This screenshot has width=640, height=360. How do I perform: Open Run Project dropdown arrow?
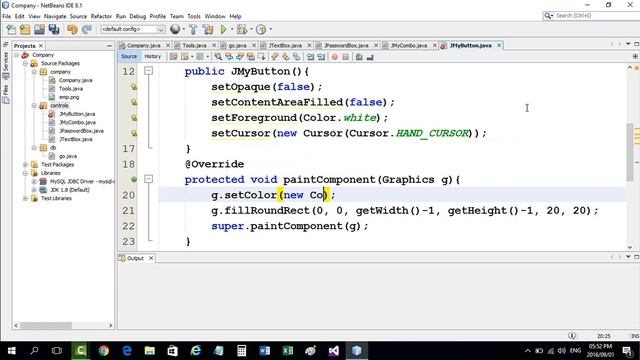tap(232, 29)
